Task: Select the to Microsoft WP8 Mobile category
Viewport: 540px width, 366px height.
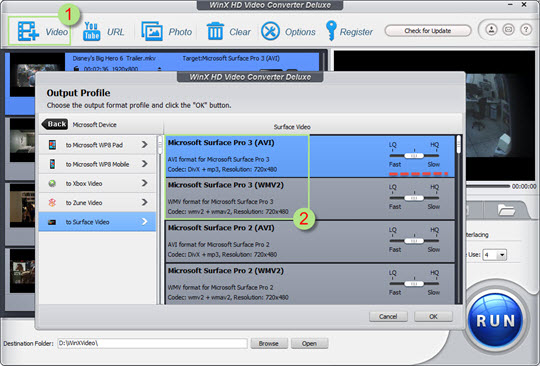Action: [97, 164]
